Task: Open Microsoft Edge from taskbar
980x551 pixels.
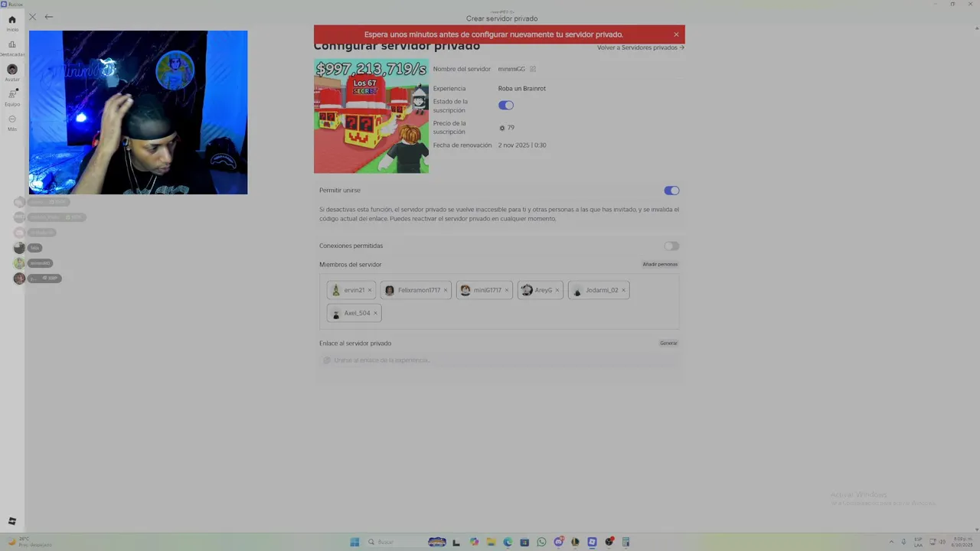Action: (508, 542)
